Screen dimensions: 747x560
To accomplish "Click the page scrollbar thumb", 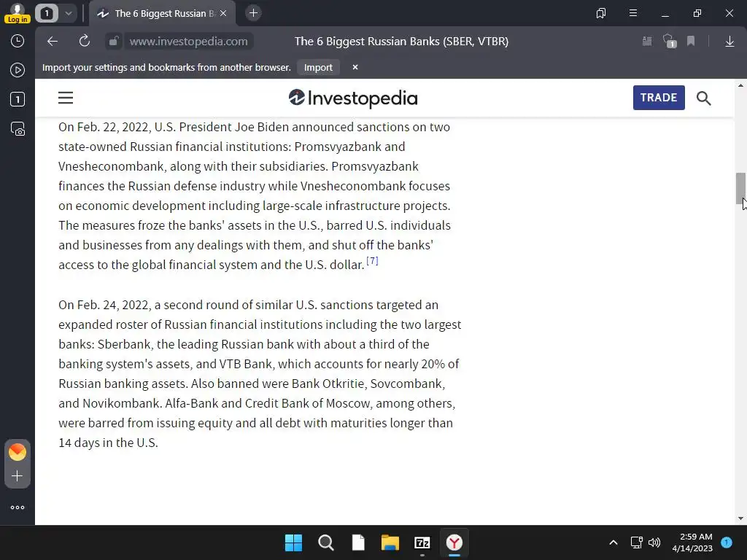I will 740,188.
